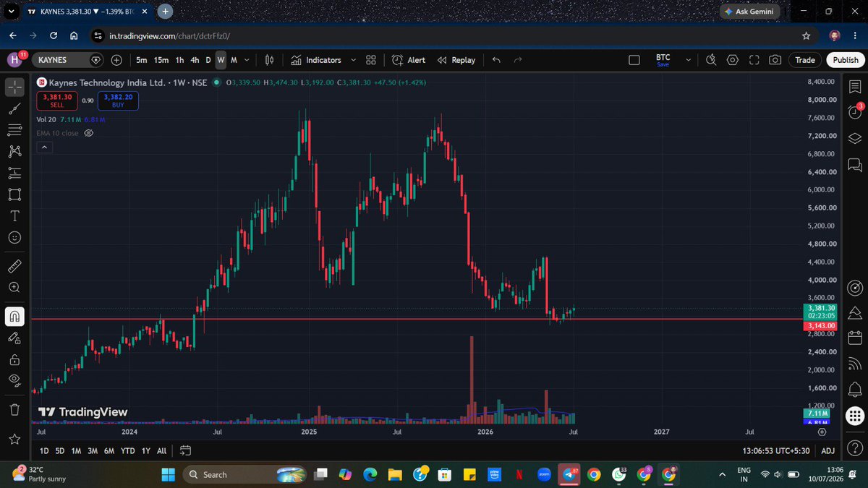Open Netflix from the taskbar
The image size is (868, 488).
(x=519, y=474)
